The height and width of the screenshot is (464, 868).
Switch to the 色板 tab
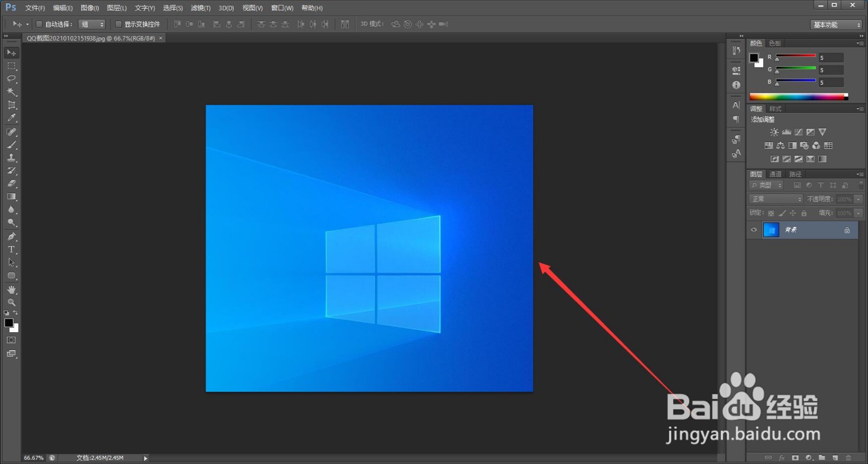[x=775, y=43]
